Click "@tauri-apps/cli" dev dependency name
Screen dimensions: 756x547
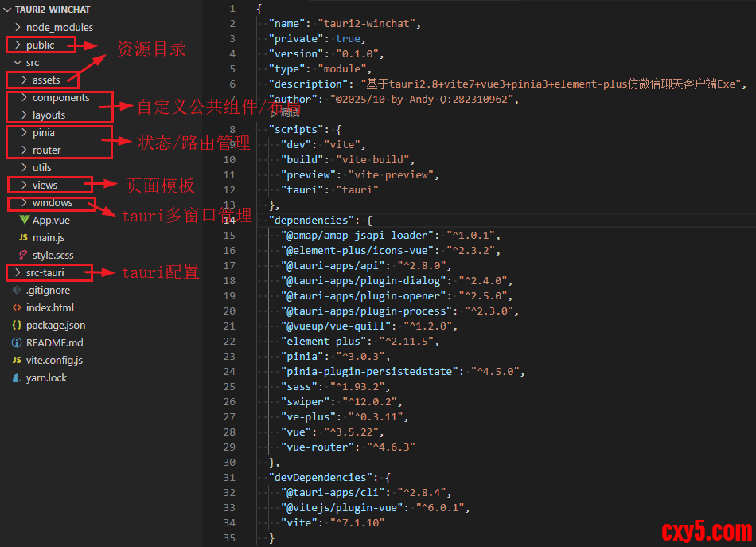(x=333, y=493)
